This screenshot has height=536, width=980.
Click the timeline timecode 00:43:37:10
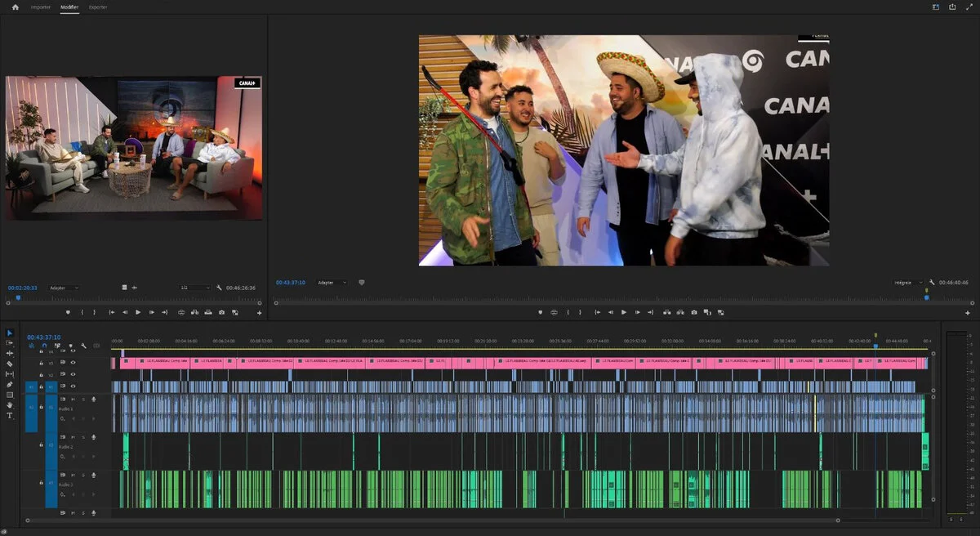(x=43, y=337)
